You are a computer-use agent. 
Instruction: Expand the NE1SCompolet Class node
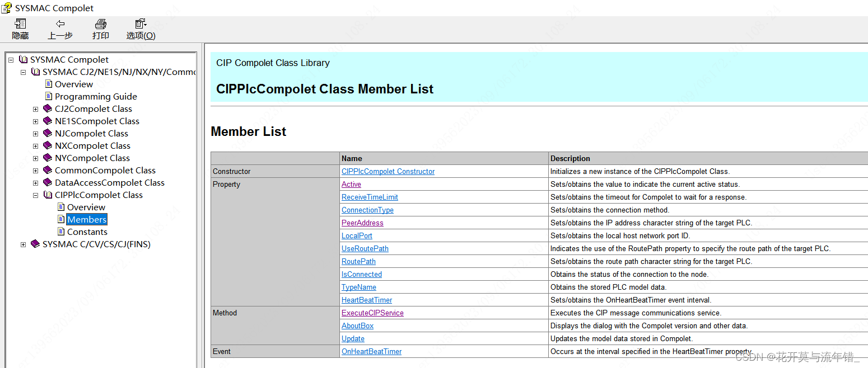tap(35, 121)
